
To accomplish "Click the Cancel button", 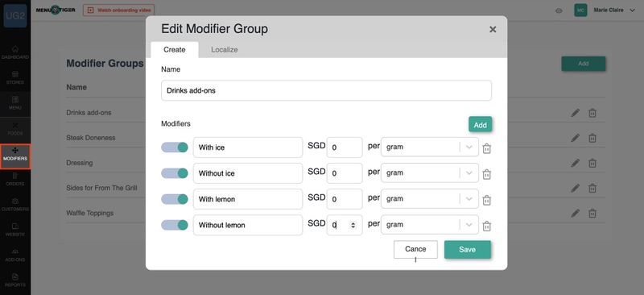I will [x=415, y=250].
